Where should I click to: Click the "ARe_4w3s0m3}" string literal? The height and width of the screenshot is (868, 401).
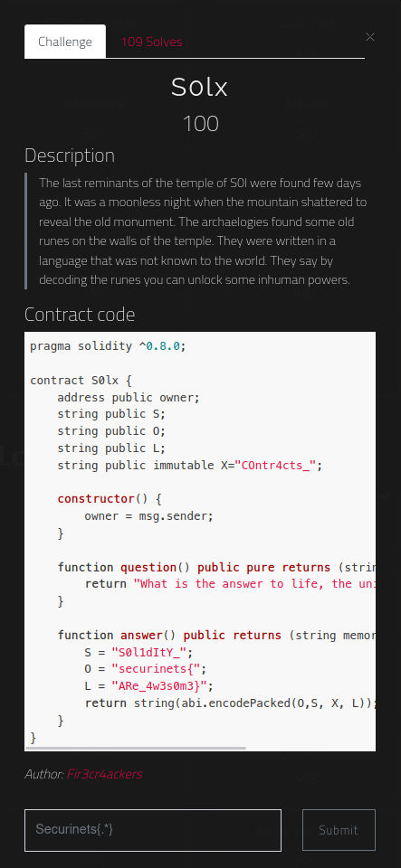[159, 686]
